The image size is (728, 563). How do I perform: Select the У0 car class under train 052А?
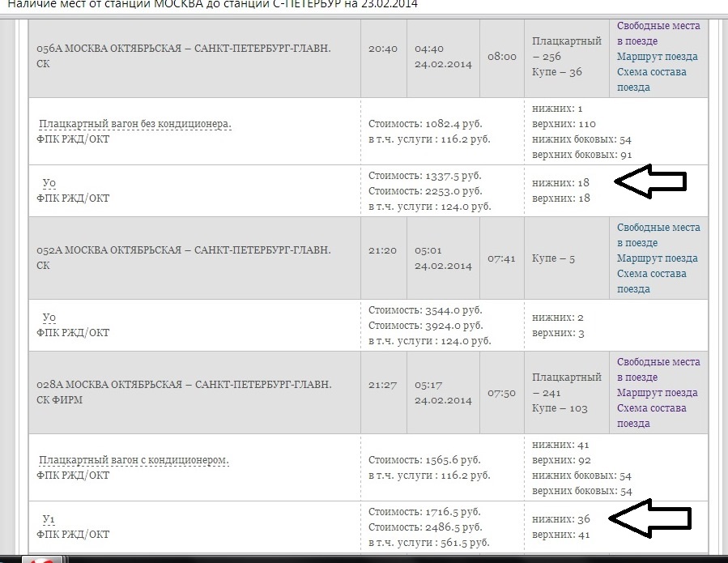click(49, 318)
